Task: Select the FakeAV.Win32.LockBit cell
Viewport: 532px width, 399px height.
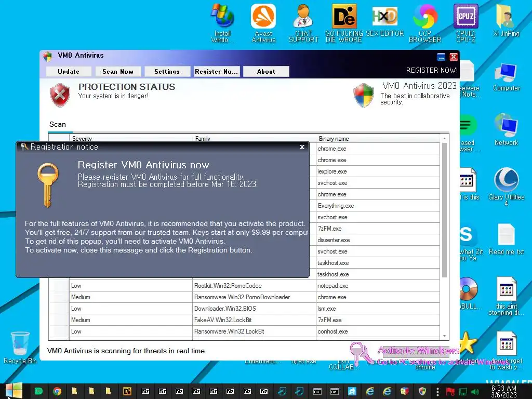Action: pyautogui.click(x=254, y=320)
